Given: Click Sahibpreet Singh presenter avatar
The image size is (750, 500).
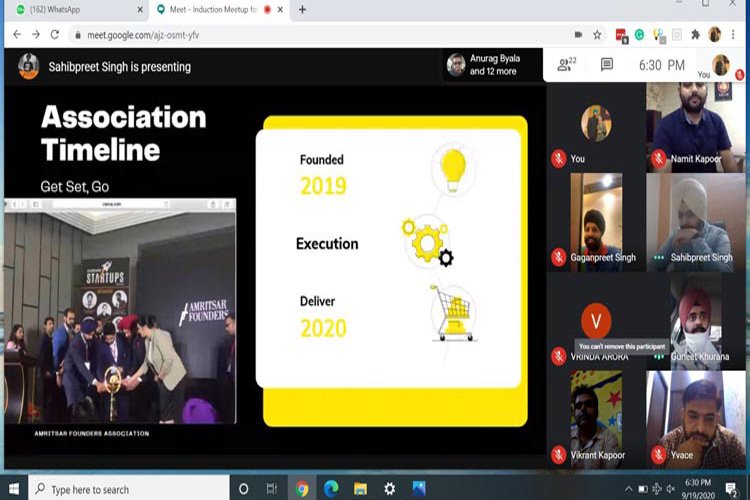Looking at the screenshot, I should pyautogui.click(x=28, y=66).
